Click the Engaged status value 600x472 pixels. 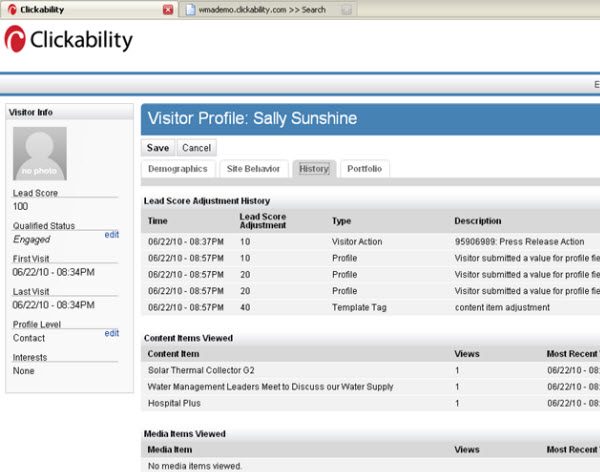pos(32,240)
